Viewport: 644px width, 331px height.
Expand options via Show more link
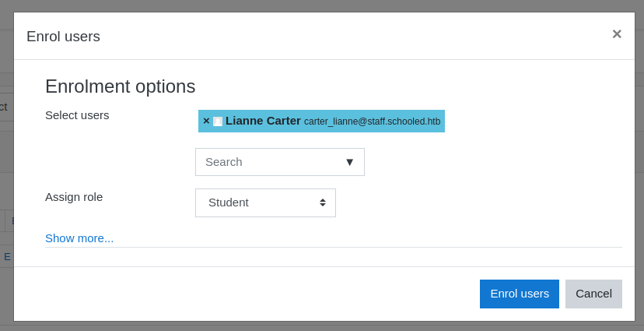[79, 238]
